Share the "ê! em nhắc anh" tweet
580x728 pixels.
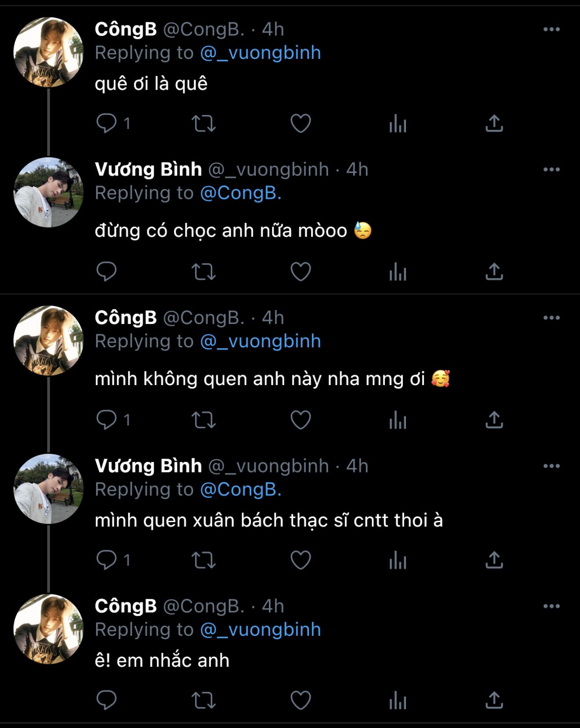494,700
